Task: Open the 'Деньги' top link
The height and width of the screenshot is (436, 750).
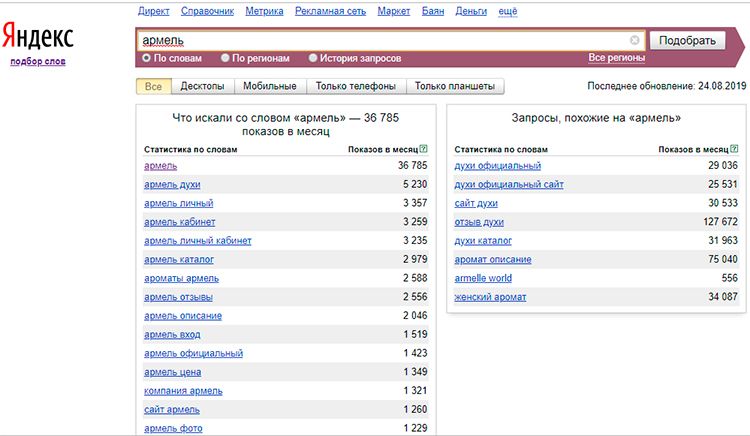Action: pos(471,11)
